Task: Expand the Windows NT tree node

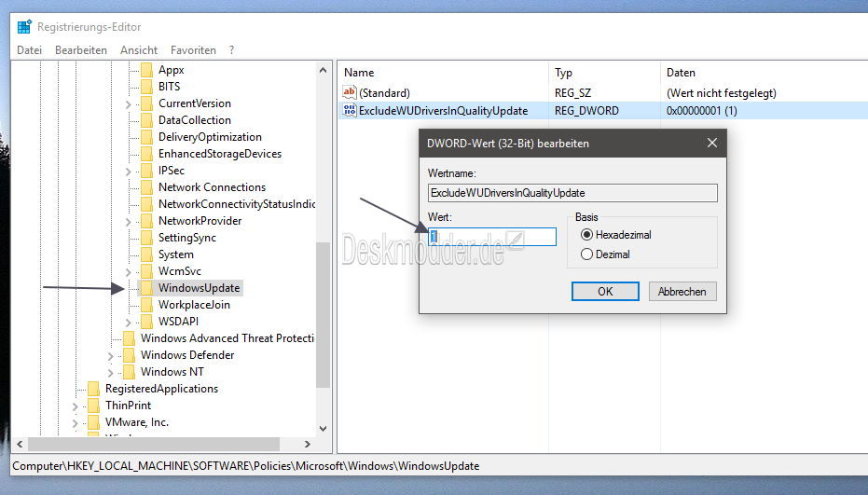Action: point(110,372)
